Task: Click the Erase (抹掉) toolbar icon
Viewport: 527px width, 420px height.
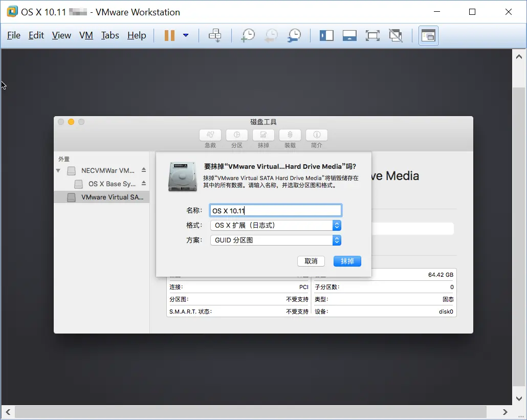Action: click(263, 135)
